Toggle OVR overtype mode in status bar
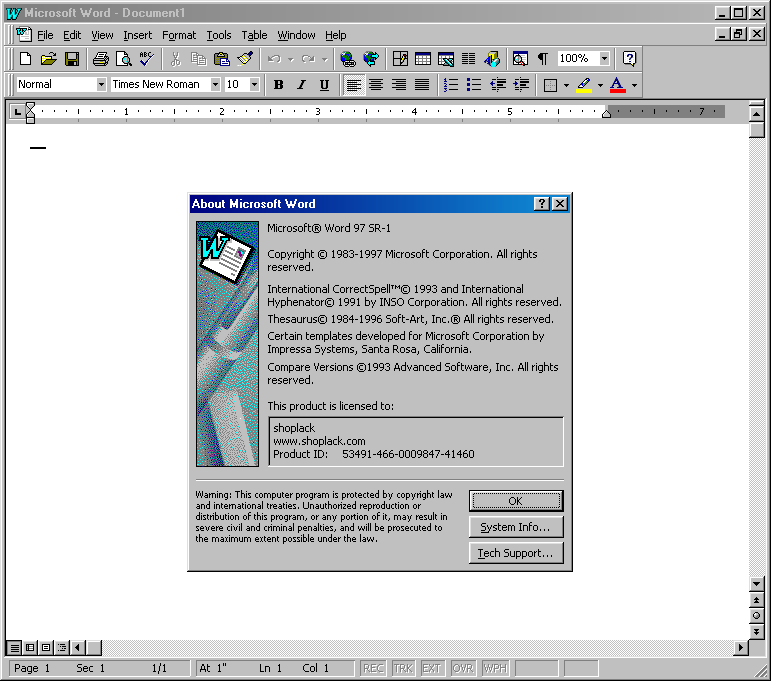The width and height of the screenshot is (771, 681). [463, 668]
